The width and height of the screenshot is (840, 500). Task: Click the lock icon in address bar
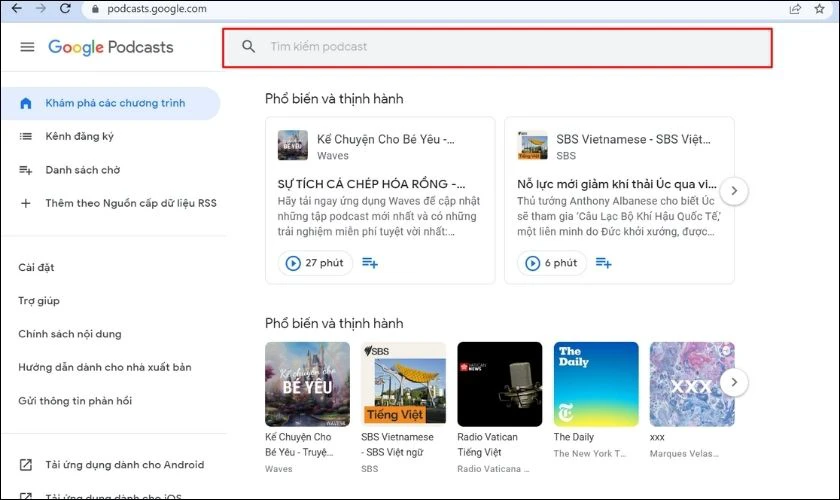click(95, 9)
